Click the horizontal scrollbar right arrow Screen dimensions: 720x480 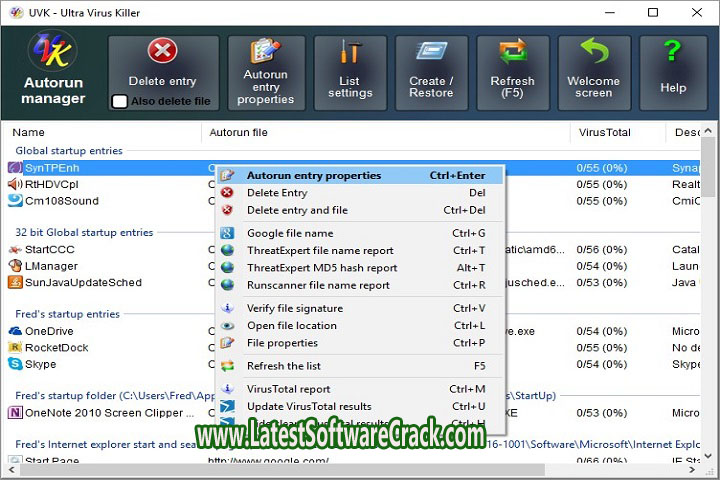(x=692, y=470)
